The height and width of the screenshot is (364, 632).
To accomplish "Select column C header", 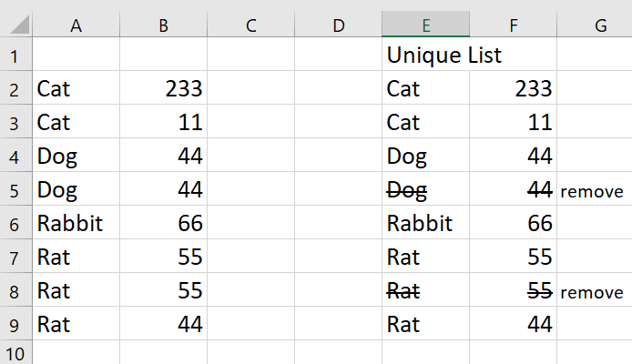I will point(251,25).
